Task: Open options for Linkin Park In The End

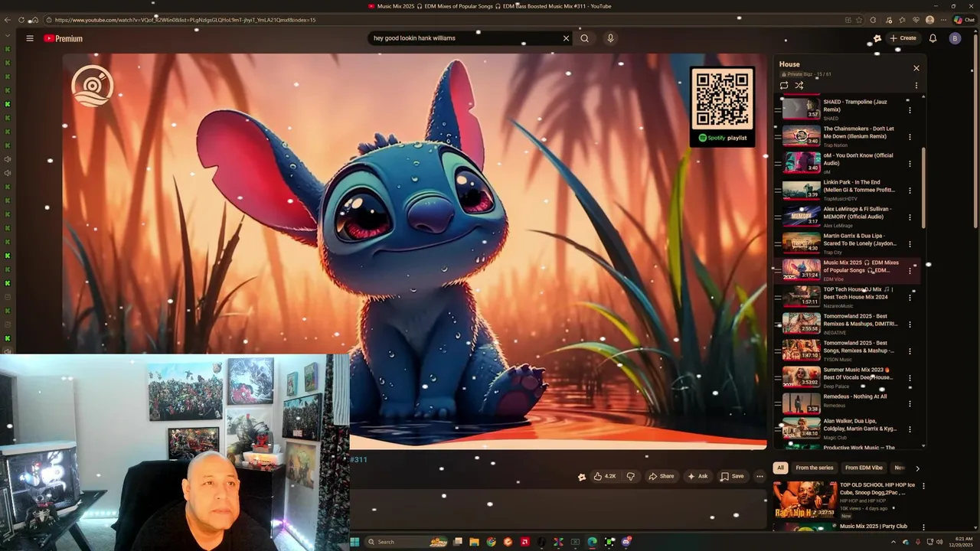Action: [x=910, y=191]
